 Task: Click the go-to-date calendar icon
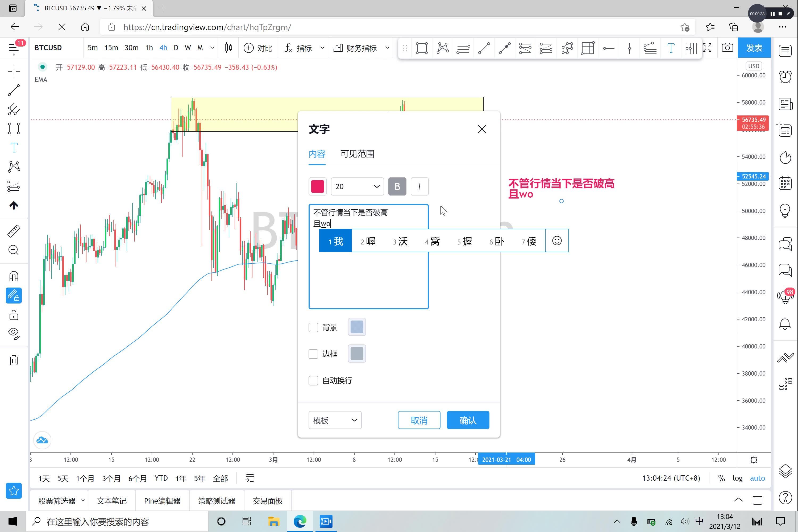(x=250, y=478)
